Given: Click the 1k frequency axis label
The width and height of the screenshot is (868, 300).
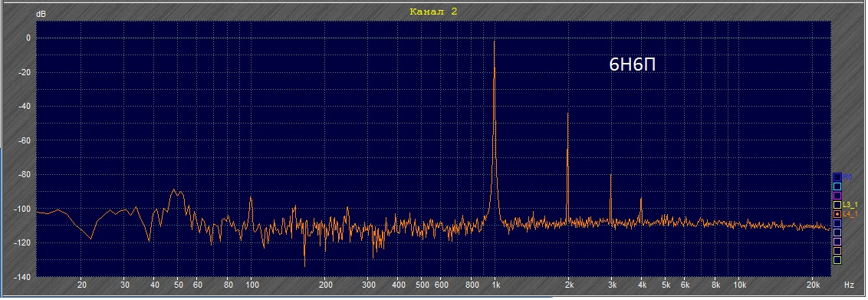Looking at the screenshot, I should click(x=495, y=285).
